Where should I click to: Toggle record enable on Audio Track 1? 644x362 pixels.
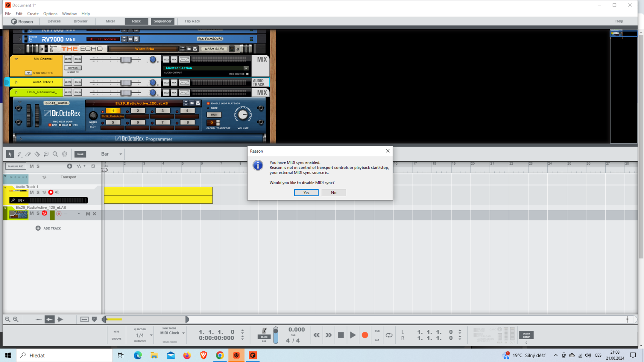[x=51, y=192]
